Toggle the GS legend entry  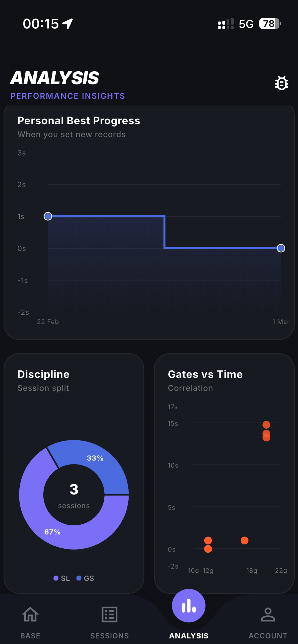tap(85, 578)
